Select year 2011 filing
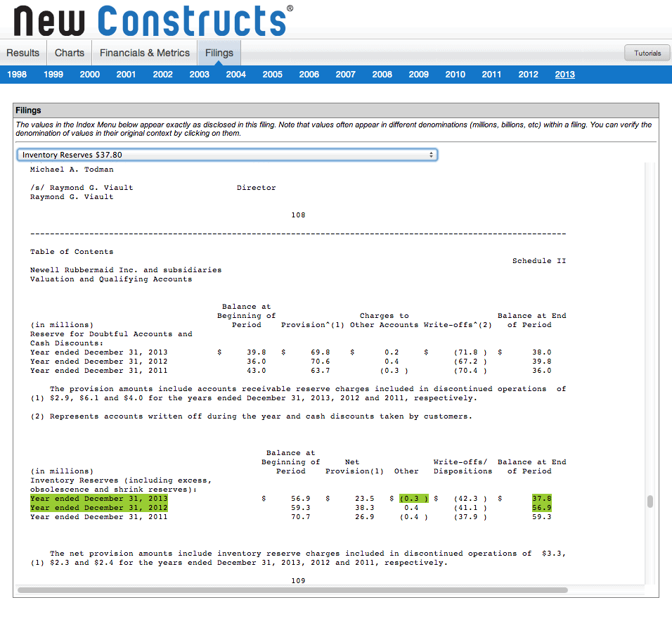This screenshot has height=619, width=672. pyautogui.click(x=491, y=75)
